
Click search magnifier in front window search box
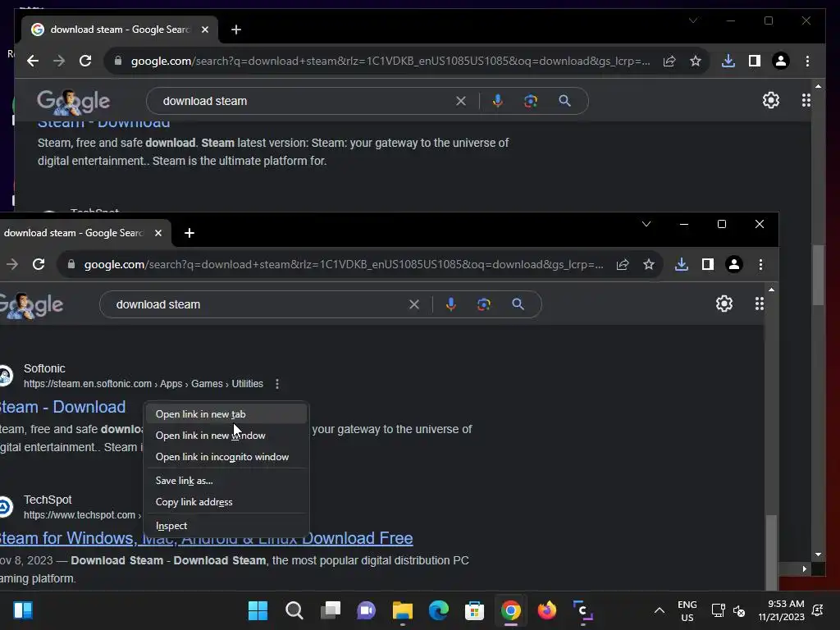[x=518, y=304]
